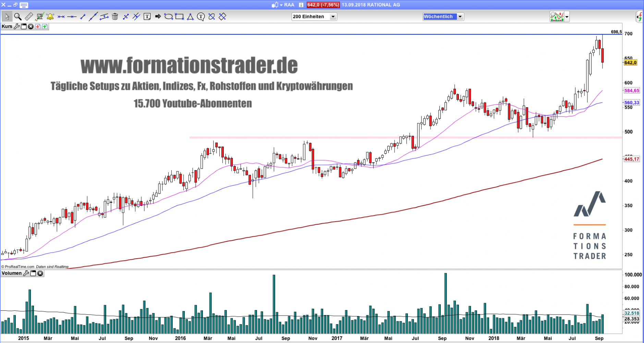The width and height of the screenshot is (644, 343).
Task: Close the Volumen indicator panel
Action: pyautogui.click(x=40, y=273)
